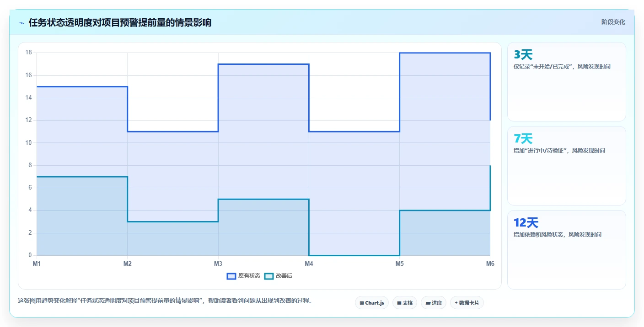Toggle the 原有状态 legend entry
644x327 pixels.
click(244, 276)
